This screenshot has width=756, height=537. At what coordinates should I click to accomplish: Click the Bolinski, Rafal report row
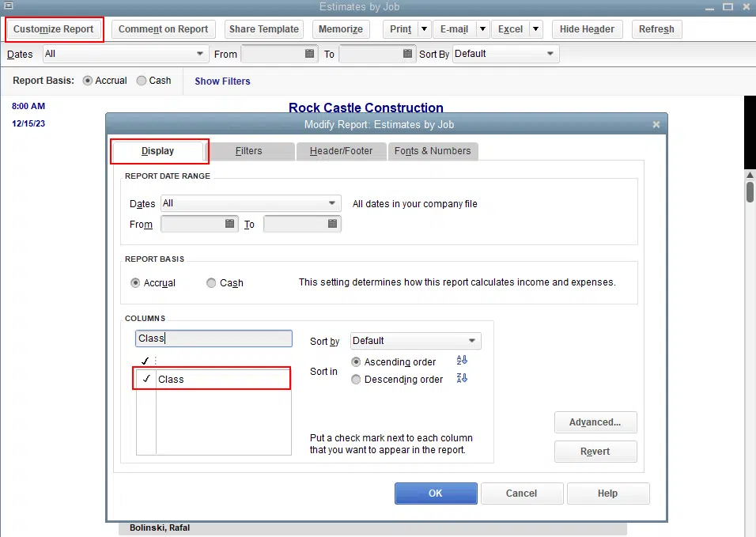pyautogui.click(x=372, y=528)
